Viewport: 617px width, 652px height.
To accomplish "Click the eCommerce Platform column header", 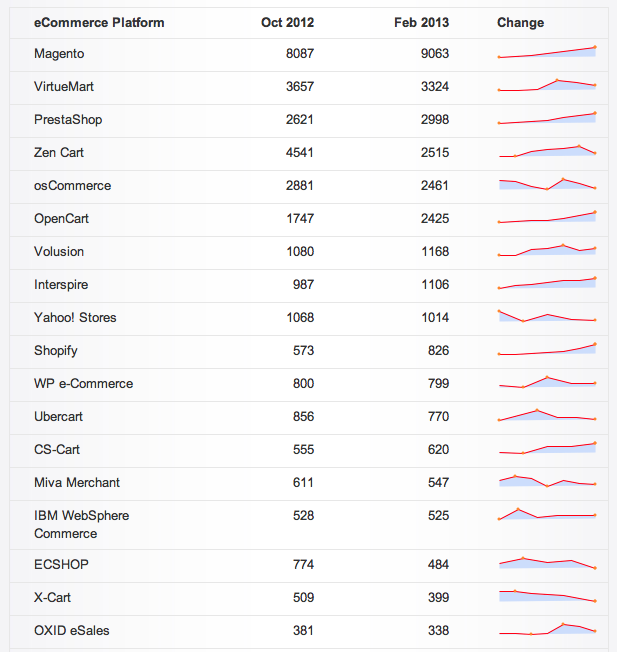I will [x=99, y=22].
